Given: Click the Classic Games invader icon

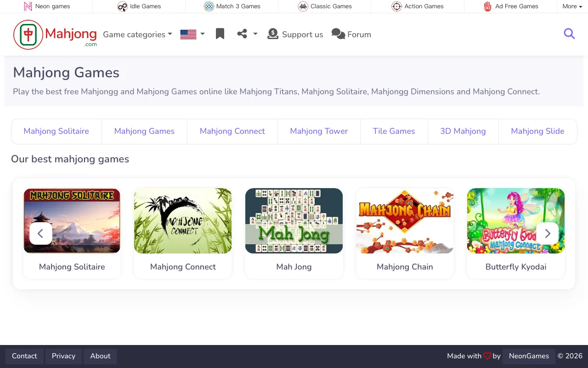Looking at the screenshot, I should 303,6.
